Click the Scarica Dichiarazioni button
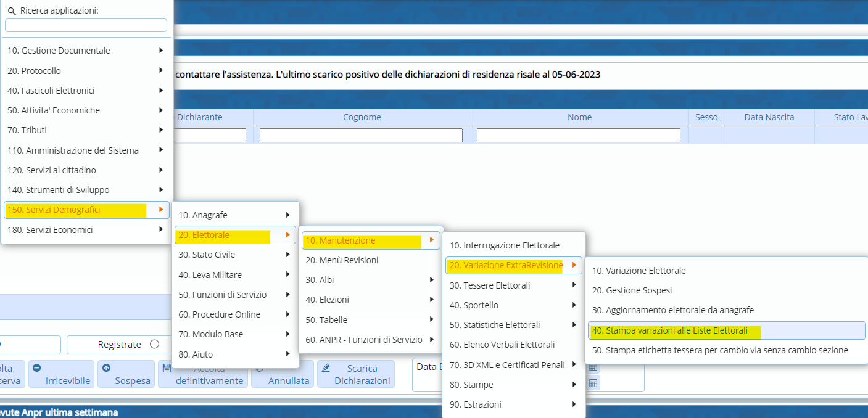The height and width of the screenshot is (418, 868). [356, 374]
